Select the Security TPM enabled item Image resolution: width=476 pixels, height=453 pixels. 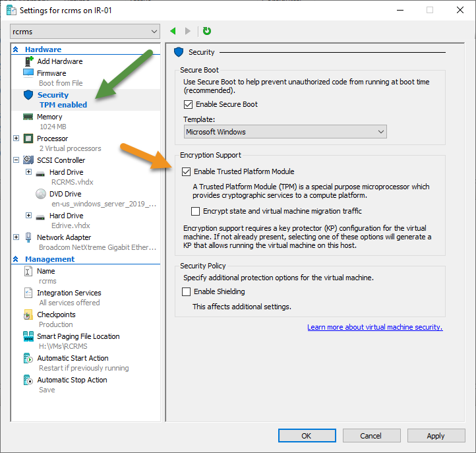click(86, 100)
